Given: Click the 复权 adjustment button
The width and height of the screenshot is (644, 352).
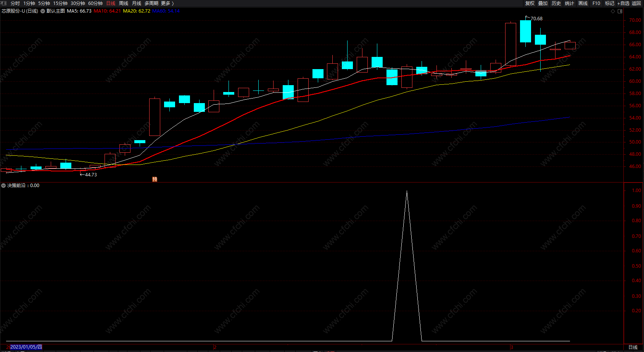Looking at the screenshot, I should coord(530,3).
